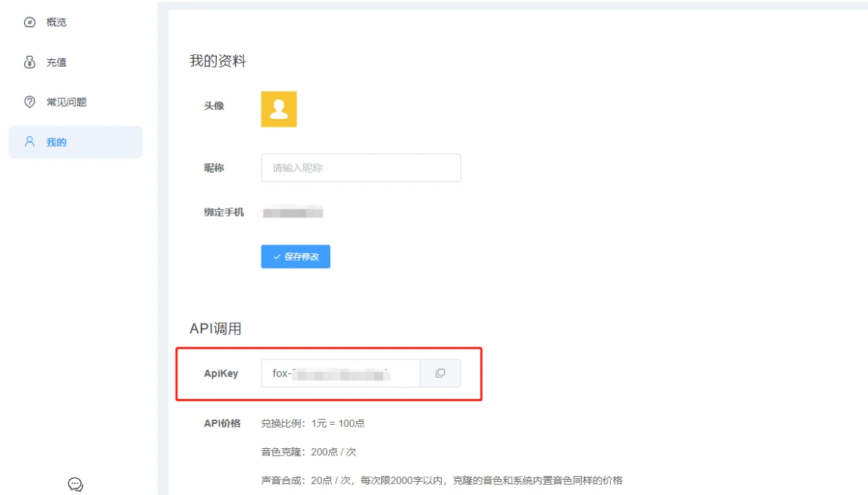Viewport: 868px width, 495px height.
Task: Click inside the ApiKey text field
Action: click(x=341, y=373)
